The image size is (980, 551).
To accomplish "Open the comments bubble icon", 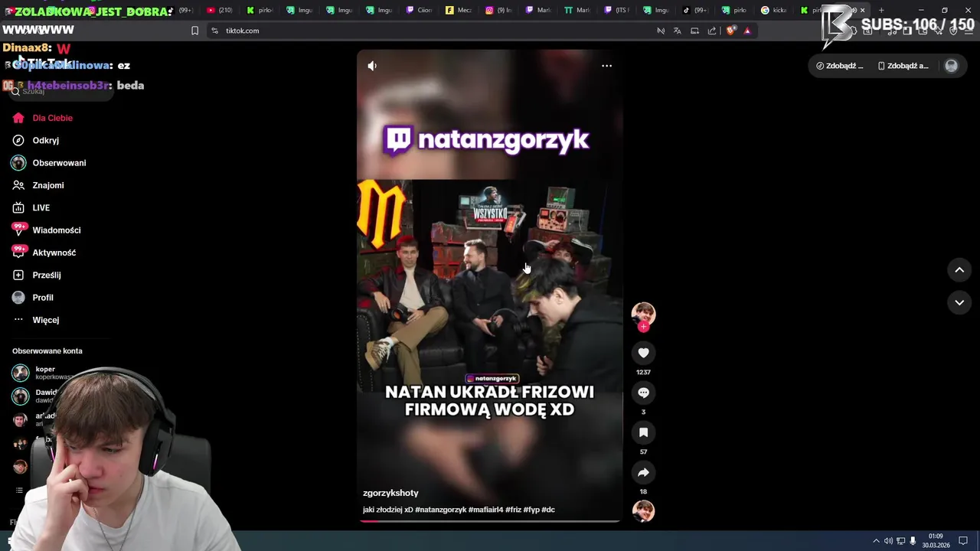I will [643, 393].
